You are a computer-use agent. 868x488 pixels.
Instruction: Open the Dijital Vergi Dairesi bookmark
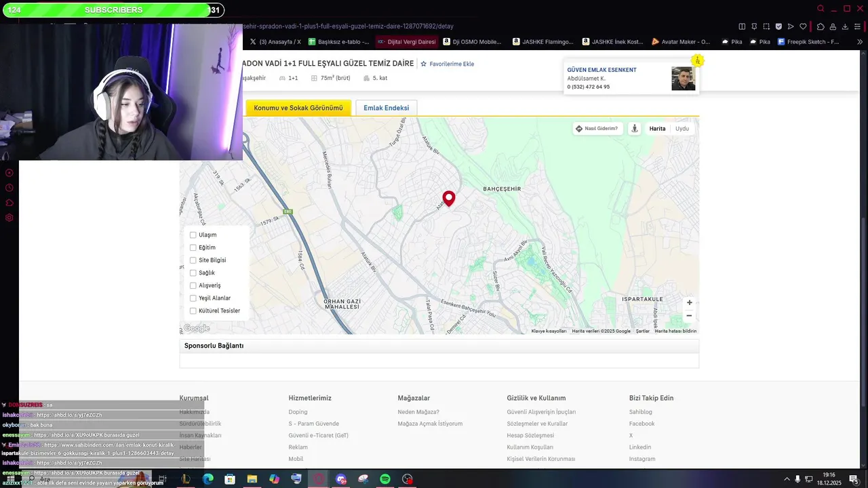(407, 41)
